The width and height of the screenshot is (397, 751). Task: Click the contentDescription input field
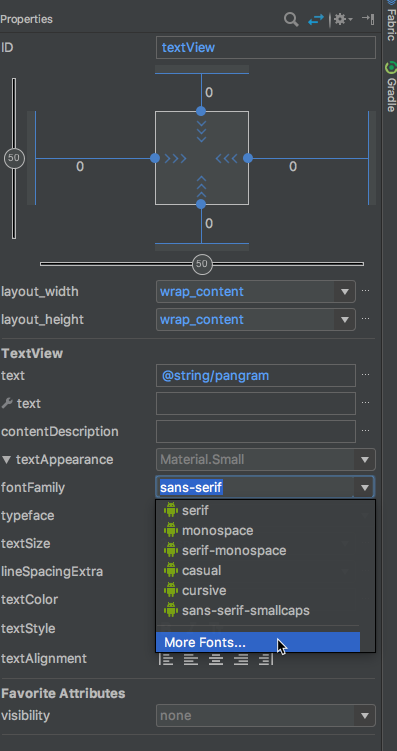click(256, 432)
